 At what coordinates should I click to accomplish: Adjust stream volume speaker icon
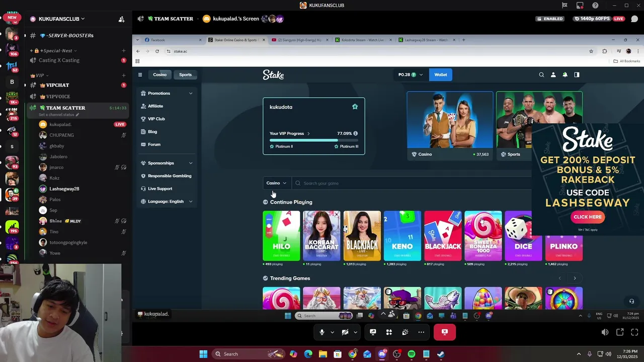tap(605, 332)
